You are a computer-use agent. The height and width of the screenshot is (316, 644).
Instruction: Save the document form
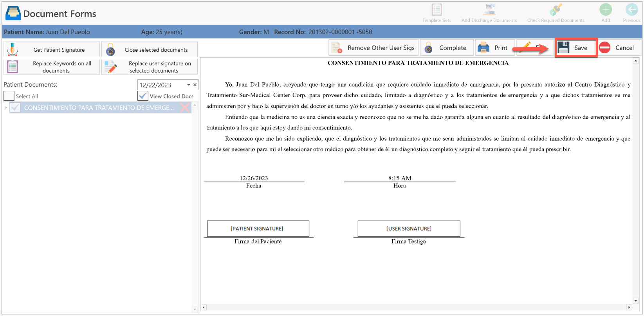[x=576, y=48]
